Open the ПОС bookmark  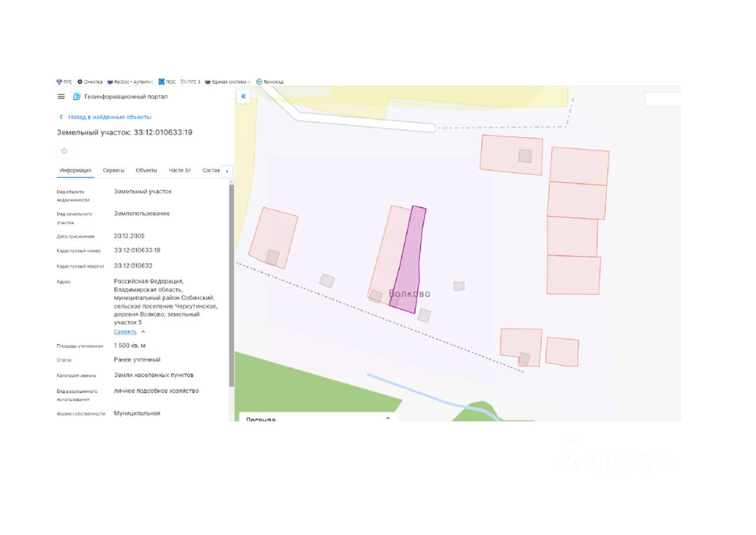(x=167, y=82)
